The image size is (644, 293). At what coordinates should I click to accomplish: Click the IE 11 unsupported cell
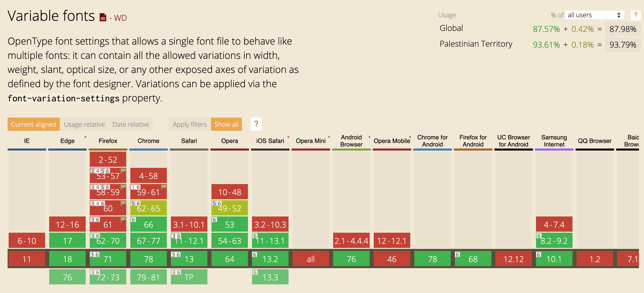point(27,259)
